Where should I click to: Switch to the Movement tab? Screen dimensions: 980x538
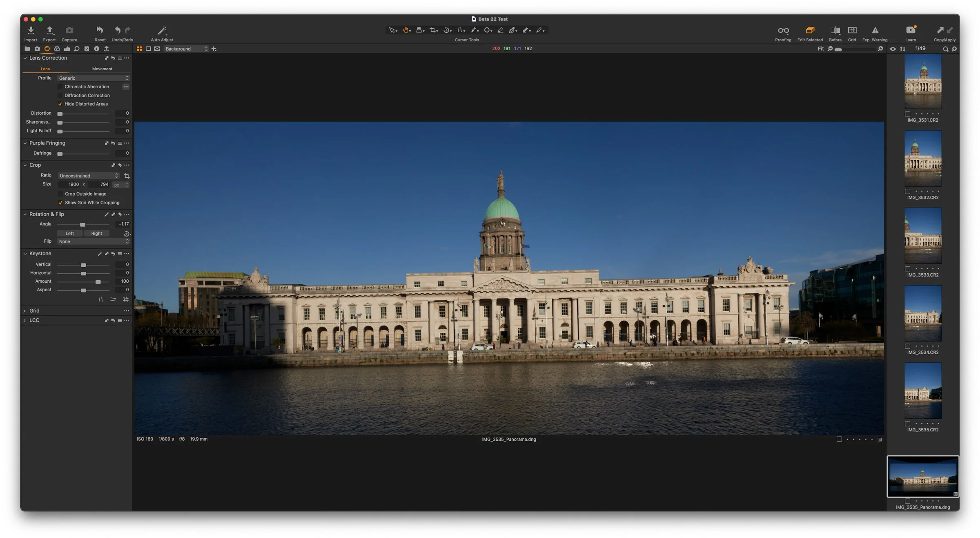(x=102, y=69)
